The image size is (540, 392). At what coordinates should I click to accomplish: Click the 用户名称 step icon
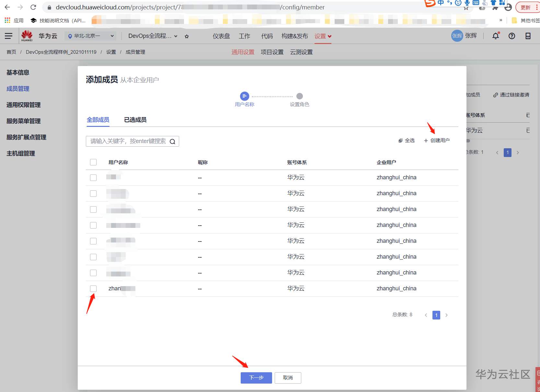[x=245, y=96]
